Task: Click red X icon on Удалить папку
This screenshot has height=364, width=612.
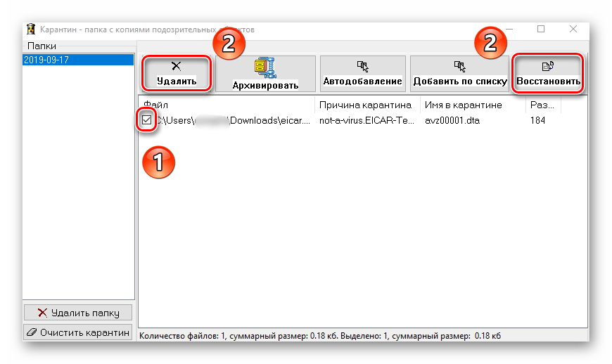Action: (43, 313)
